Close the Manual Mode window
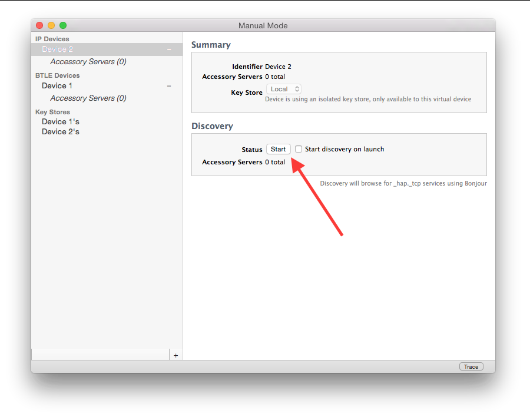The image size is (530, 420). click(x=39, y=25)
